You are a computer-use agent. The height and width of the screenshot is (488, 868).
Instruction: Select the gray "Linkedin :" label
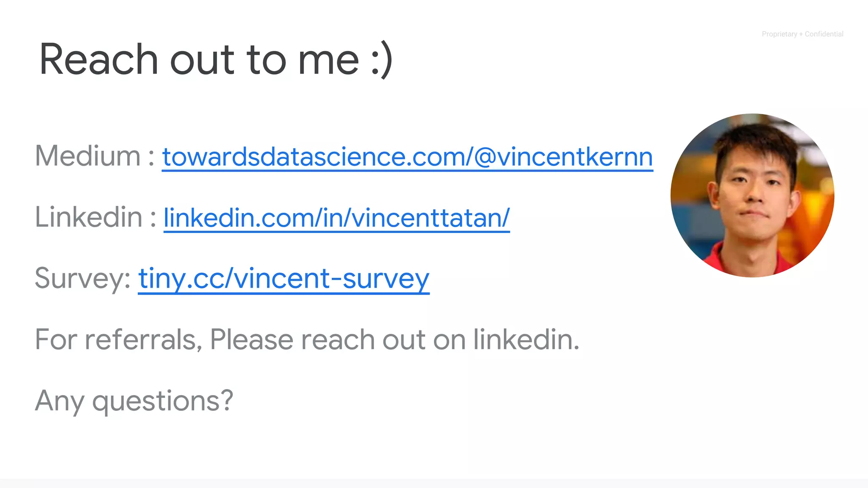[95, 217]
